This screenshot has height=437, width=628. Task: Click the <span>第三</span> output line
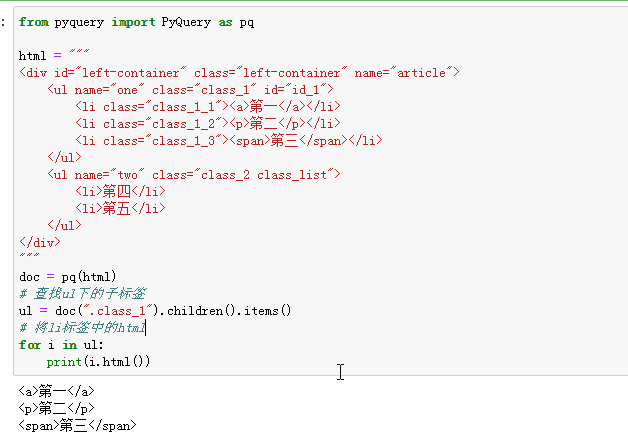(x=77, y=425)
